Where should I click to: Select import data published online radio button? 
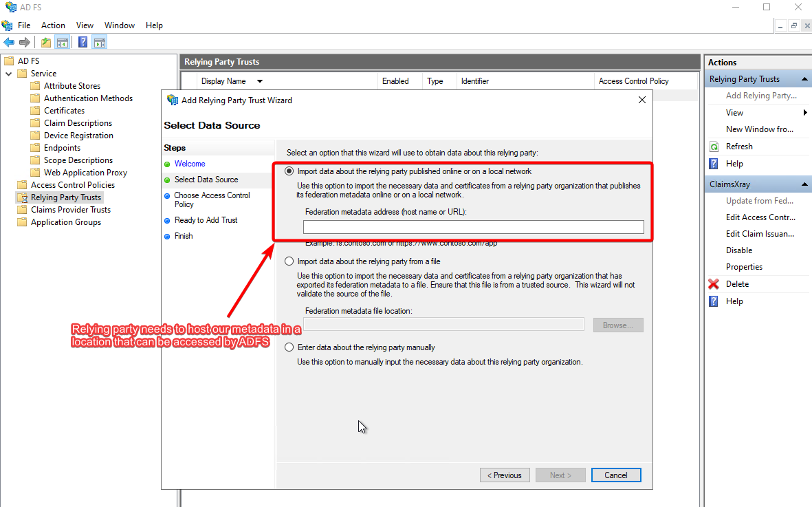(x=289, y=171)
